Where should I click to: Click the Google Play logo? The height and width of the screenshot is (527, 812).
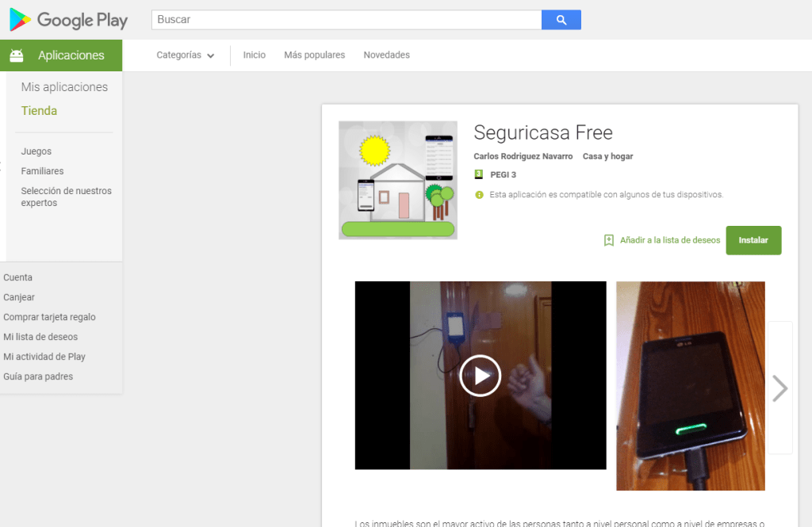67,20
